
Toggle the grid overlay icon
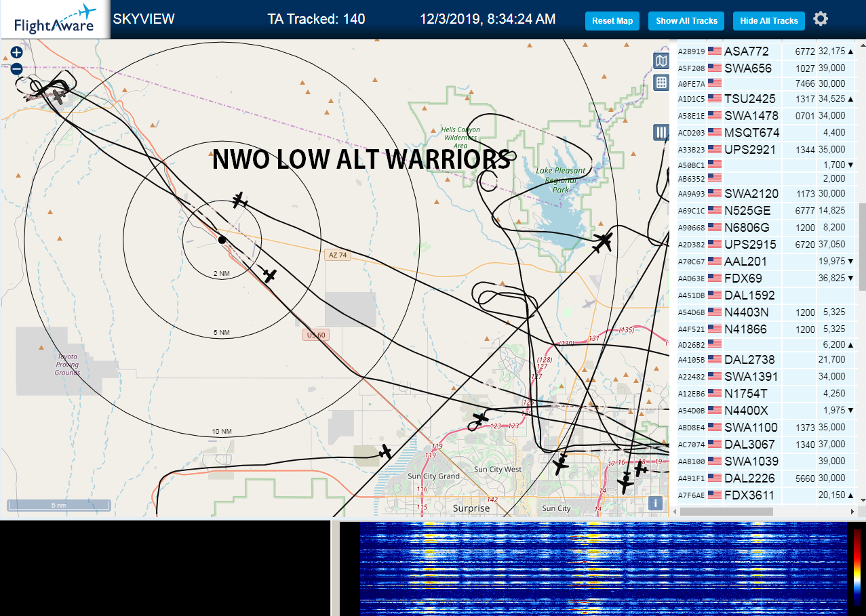(x=661, y=83)
